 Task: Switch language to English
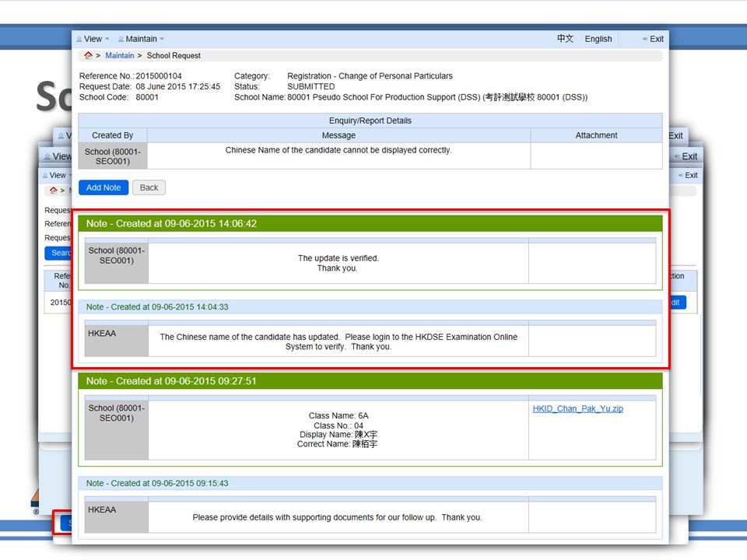(x=598, y=39)
